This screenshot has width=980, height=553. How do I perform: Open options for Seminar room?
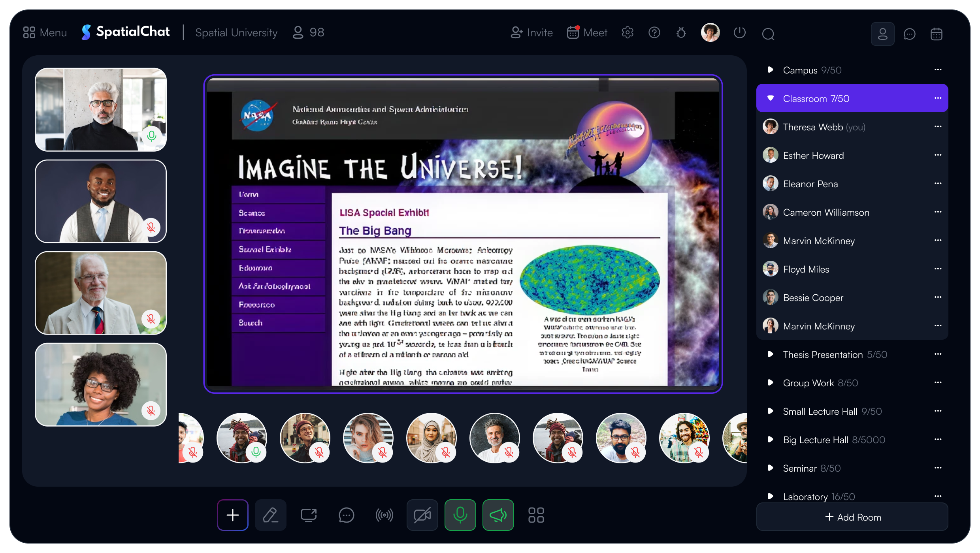click(x=938, y=468)
